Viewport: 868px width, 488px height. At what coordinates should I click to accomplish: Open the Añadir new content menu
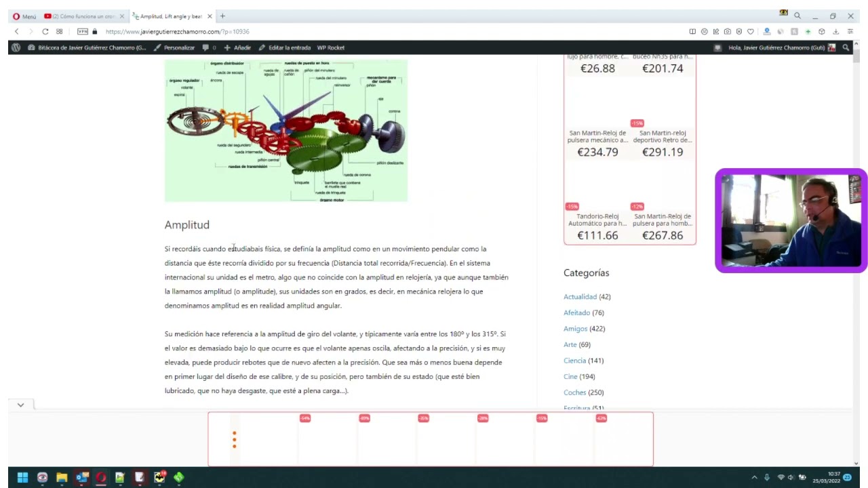pyautogui.click(x=237, y=47)
